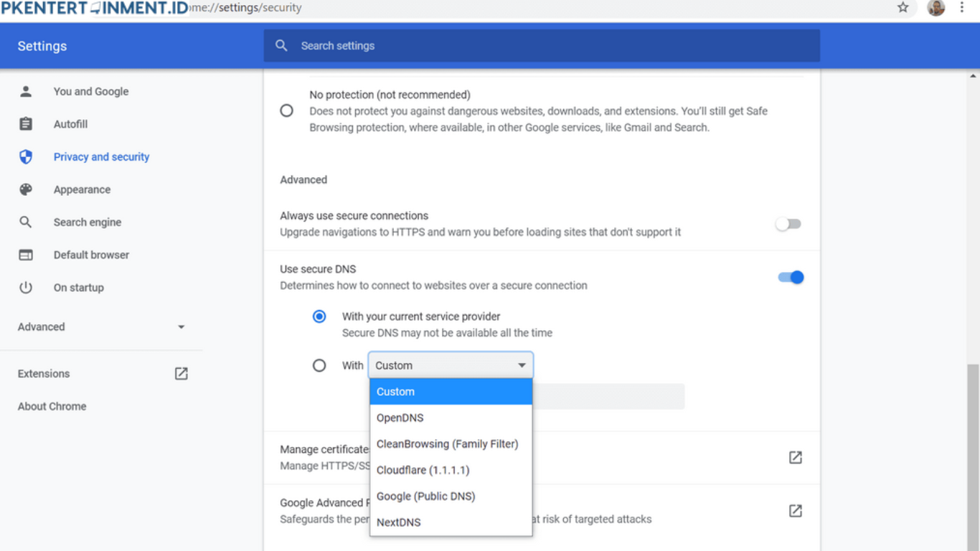Click the Appearance palette icon
The height and width of the screenshot is (551, 980).
pyautogui.click(x=26, y=189)
